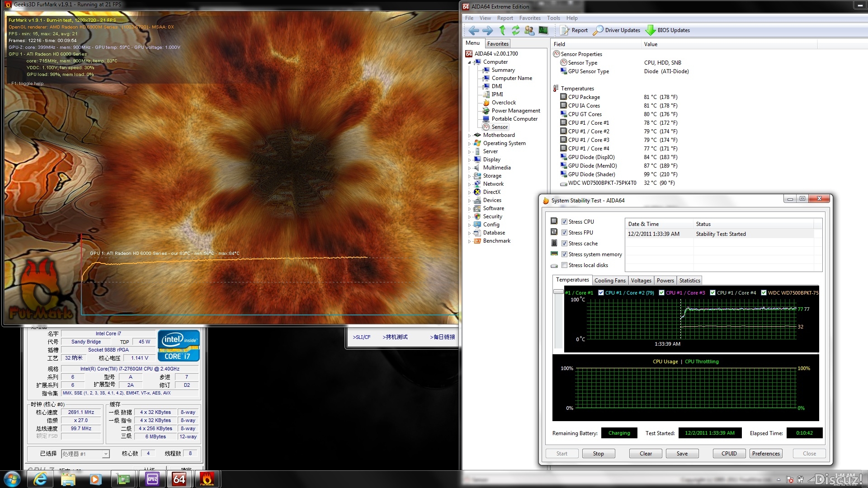Switch to the Voltages tab
The height and width of the screenshot is (488, 868).
pos(641,281)
